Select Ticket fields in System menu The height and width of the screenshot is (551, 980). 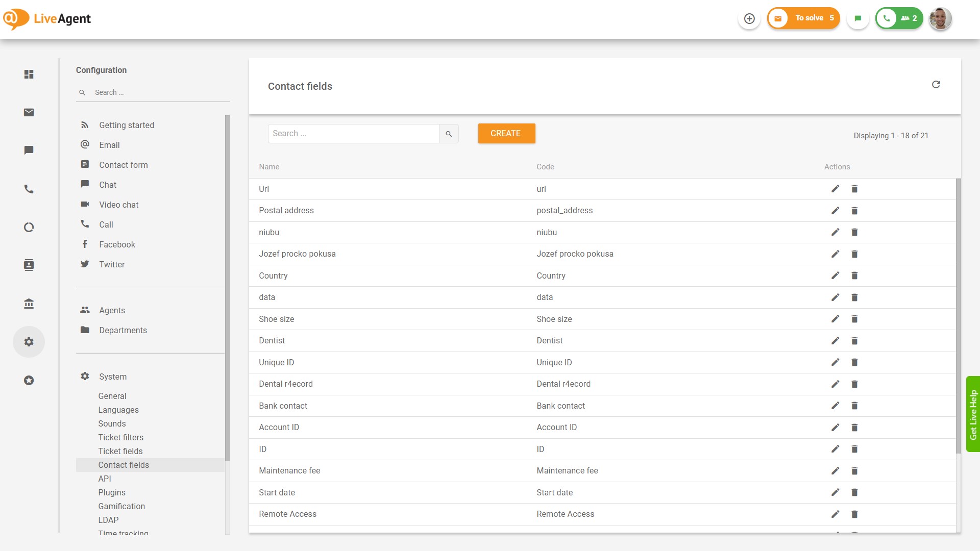click(120, 451)
